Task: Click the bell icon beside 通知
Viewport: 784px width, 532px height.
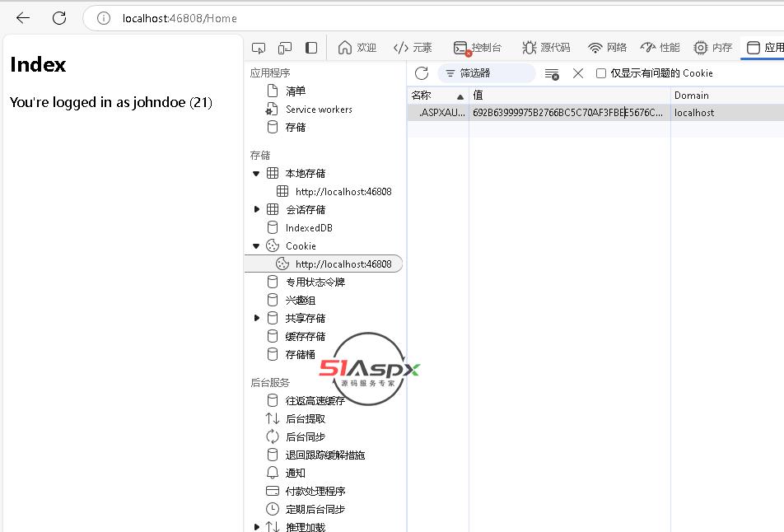Action: point(273,473)
